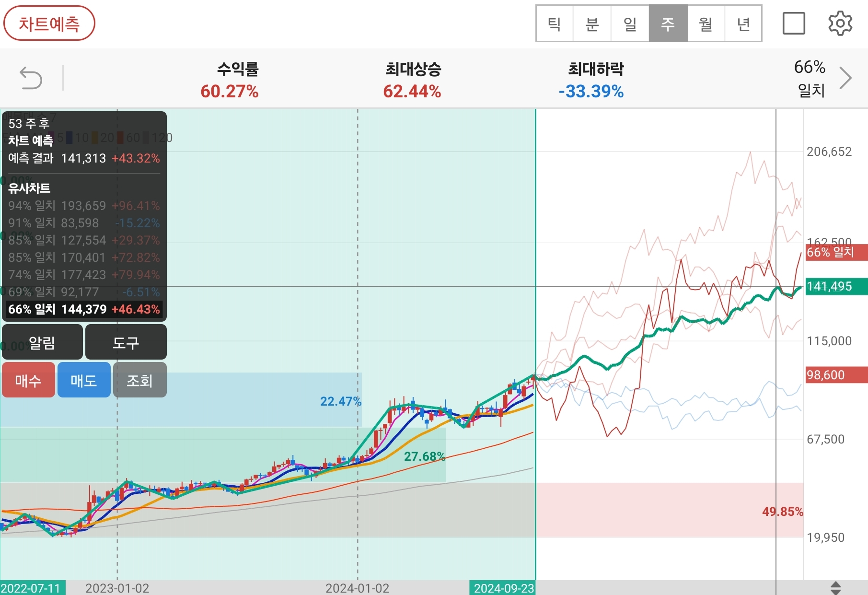Tap the 66% 일치 match label at top right
This screenshot has width=868, height=595.
(x=810, y=78)
